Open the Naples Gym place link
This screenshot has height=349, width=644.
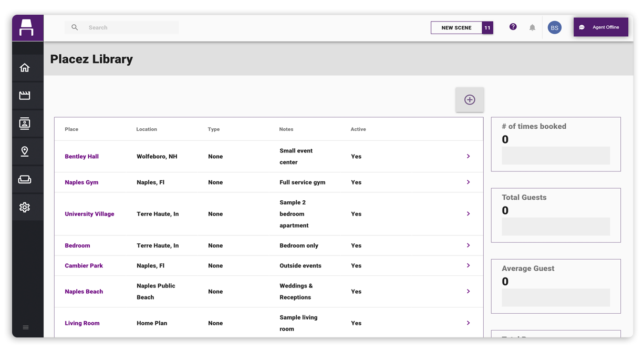coord(81,182)
